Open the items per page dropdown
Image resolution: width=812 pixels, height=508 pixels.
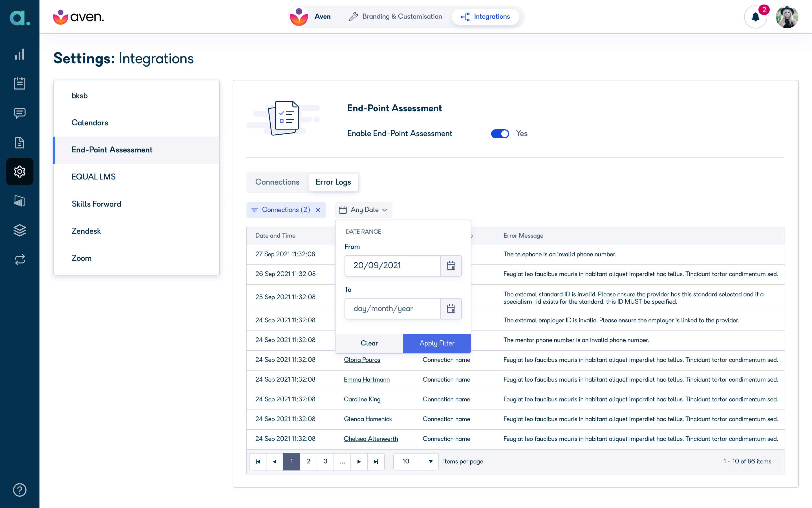pos(416,461)
